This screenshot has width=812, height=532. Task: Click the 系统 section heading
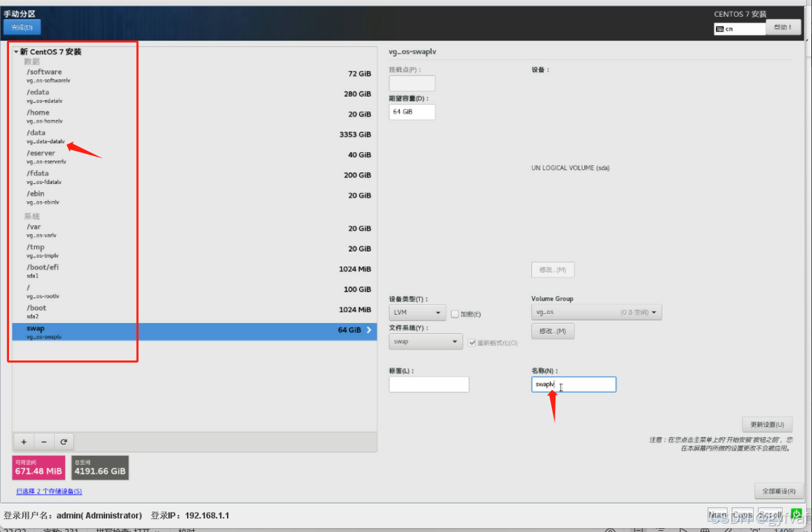(32, 217)
